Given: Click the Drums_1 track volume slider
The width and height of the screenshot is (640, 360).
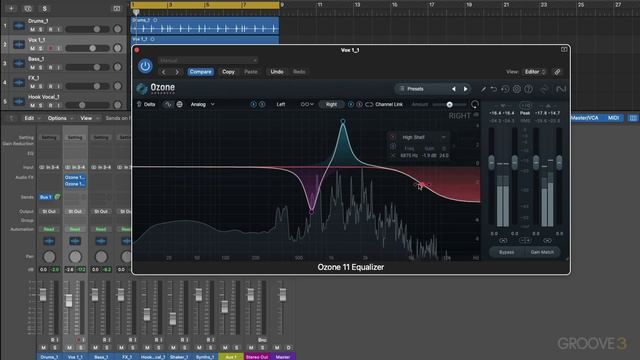Looking at the screenshot, I should [x=87, y=29].
